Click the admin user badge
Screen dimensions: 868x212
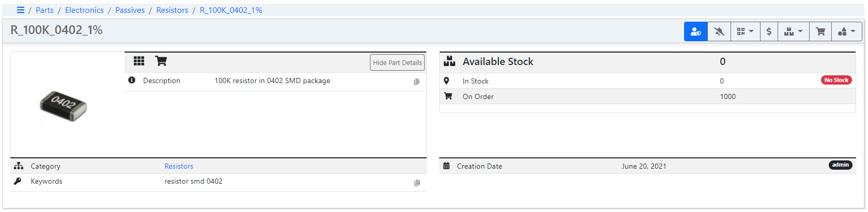pos(840,165)
